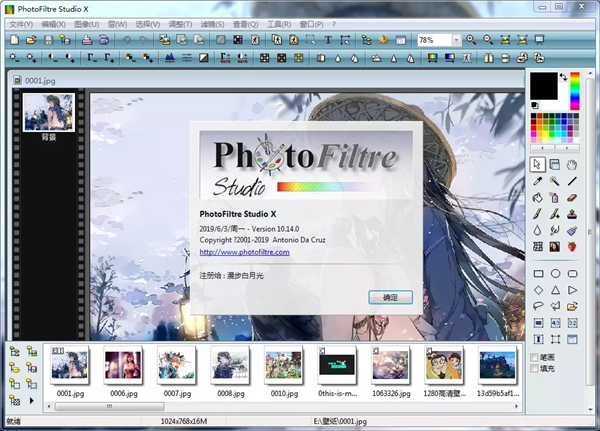Open the photofiltre.com website link

click(x=245, y=252)
